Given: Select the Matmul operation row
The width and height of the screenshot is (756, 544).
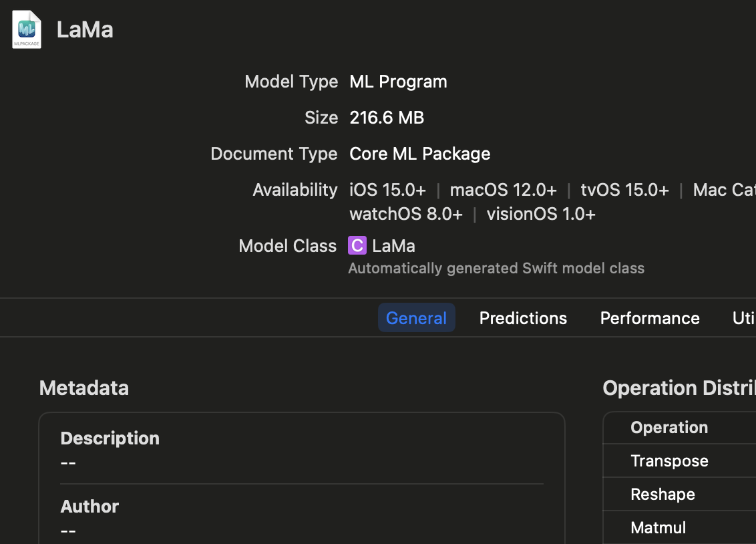Looking at the screenshot, I should [658, 528].
